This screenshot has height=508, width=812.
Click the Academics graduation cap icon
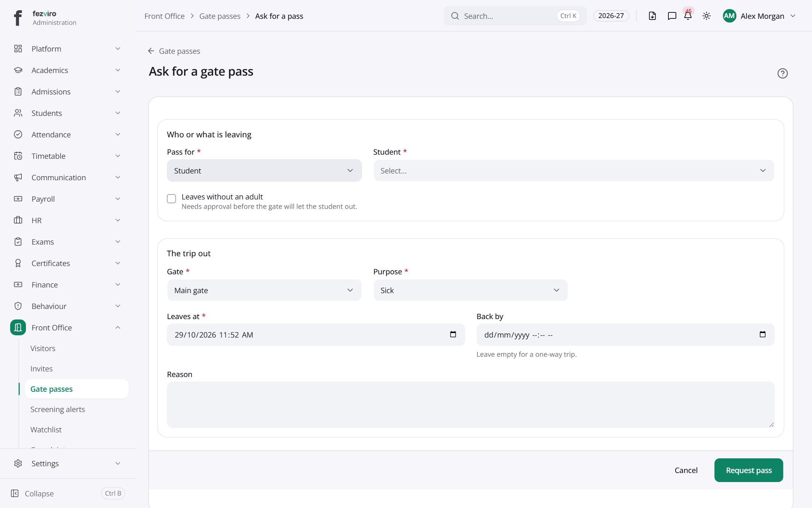coord(18,70)
